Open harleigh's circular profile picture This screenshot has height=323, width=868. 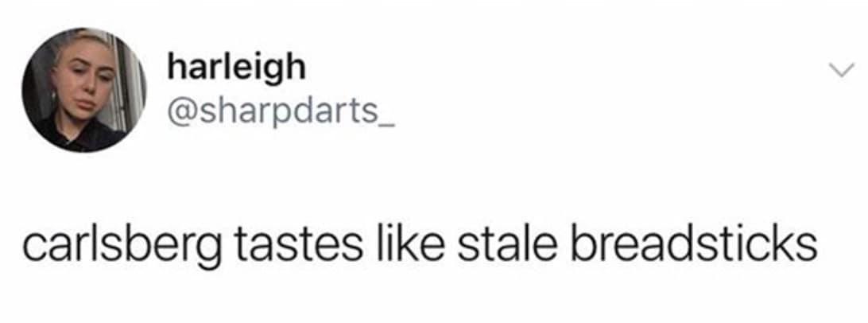click(x=84, y=90)
